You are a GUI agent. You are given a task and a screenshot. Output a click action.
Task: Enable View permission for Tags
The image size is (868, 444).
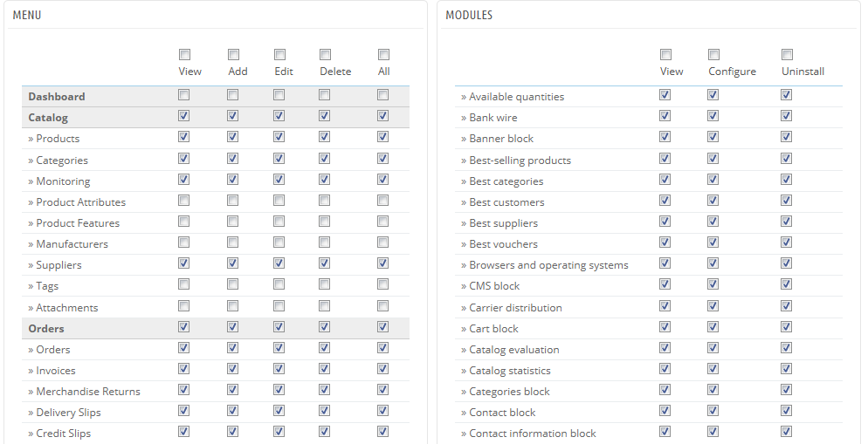183,284
